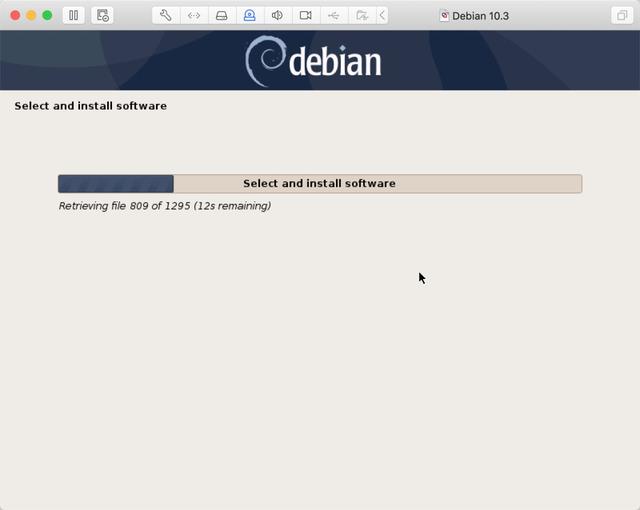Click the green full screen button
The width and height of the screenshot is (640, 510).
47,16
